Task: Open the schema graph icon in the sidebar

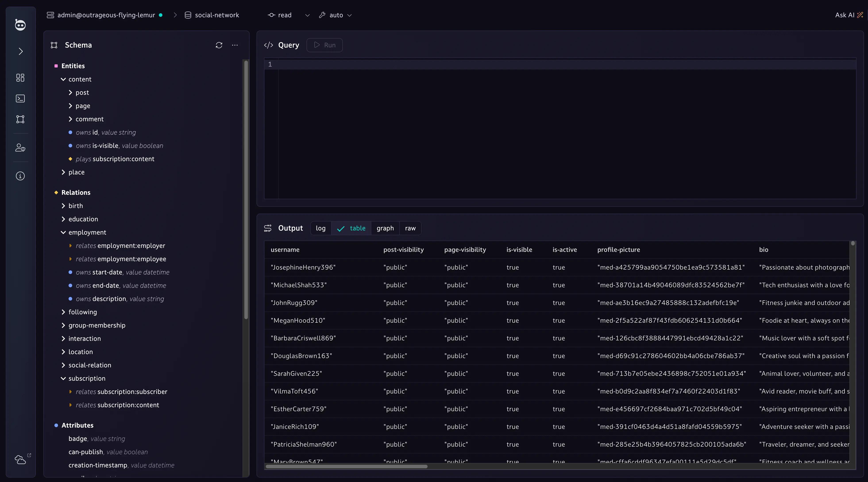Action: click(20, 119)
